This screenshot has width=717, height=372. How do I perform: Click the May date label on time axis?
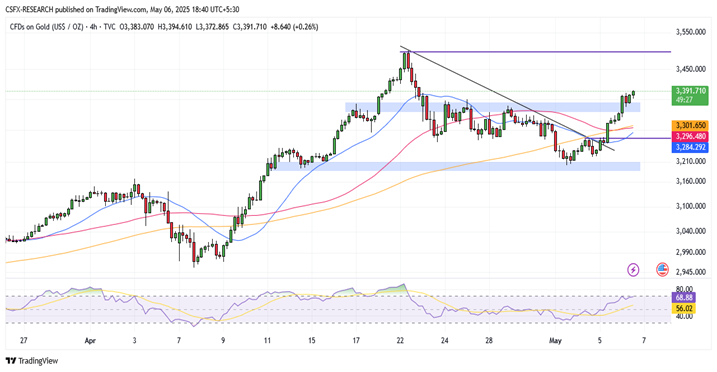click(555, 340)
